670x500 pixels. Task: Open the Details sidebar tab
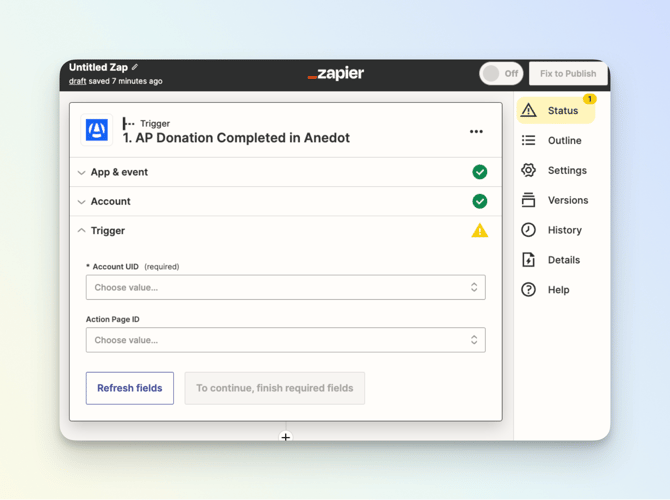coord(555,260)
